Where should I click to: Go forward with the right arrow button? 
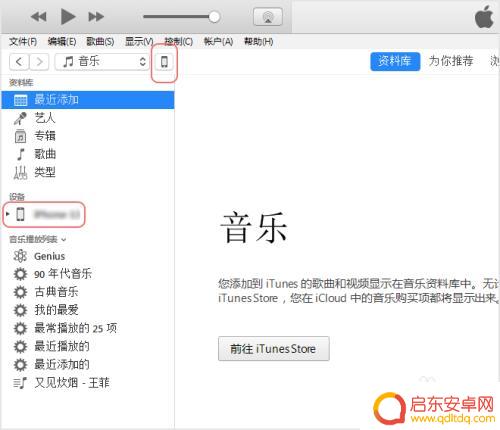(x=39, y=62)
